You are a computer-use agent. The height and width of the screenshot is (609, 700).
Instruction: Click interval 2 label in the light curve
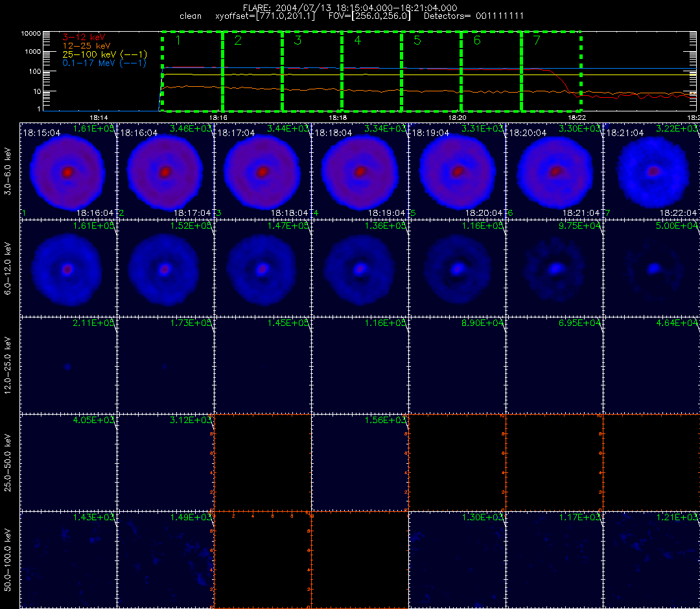coord(238,41)
